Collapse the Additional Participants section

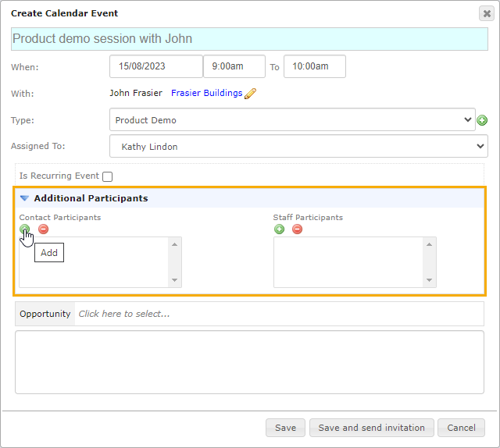tap(24, 198)
